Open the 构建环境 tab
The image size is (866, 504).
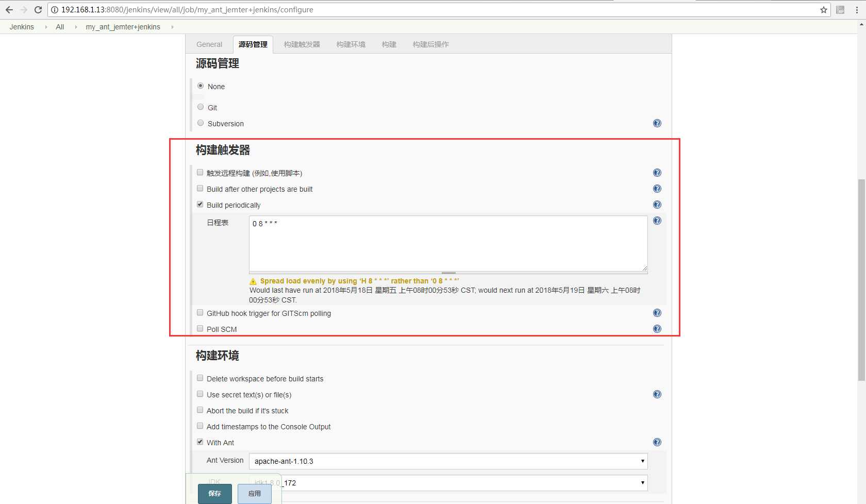point(351,44)
